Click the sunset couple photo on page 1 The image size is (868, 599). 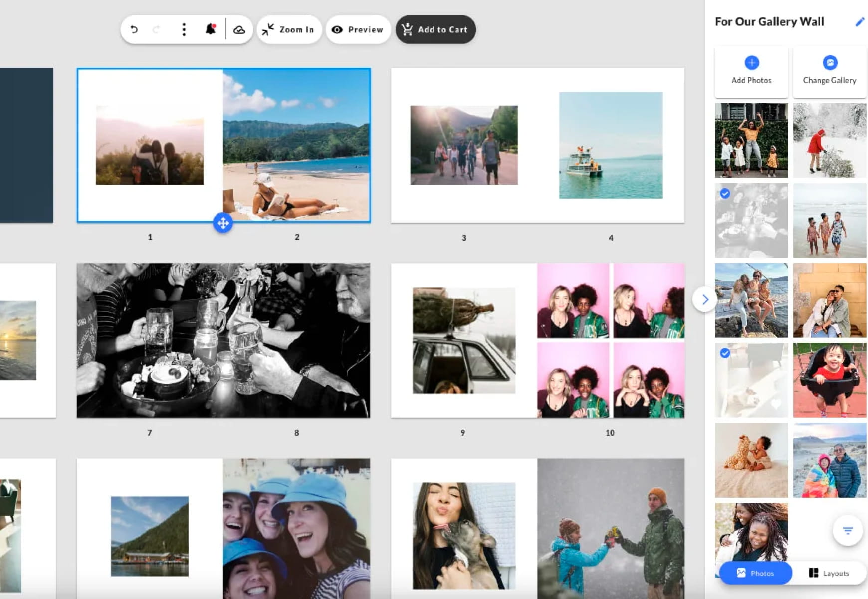pos(150,145)
